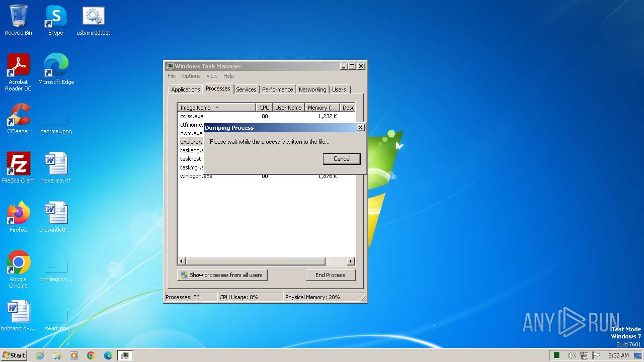Open Acrobat Reader DC shortcut
Screen dimensions: 644x362
point(18,72)
